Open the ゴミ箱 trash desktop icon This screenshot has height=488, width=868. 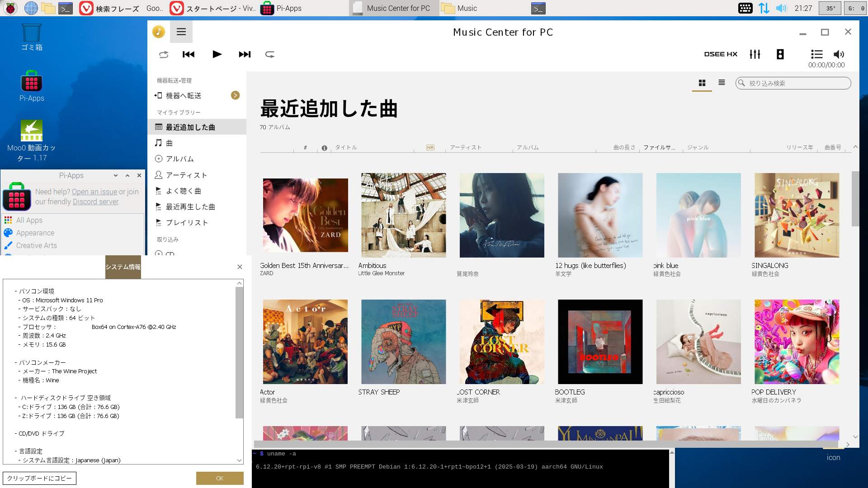32,37
